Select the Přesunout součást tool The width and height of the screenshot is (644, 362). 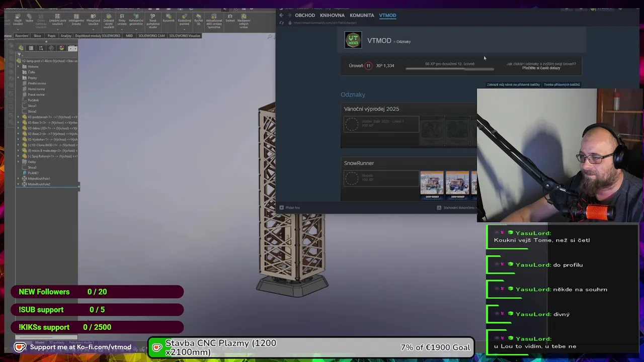(x=94, y=19)
